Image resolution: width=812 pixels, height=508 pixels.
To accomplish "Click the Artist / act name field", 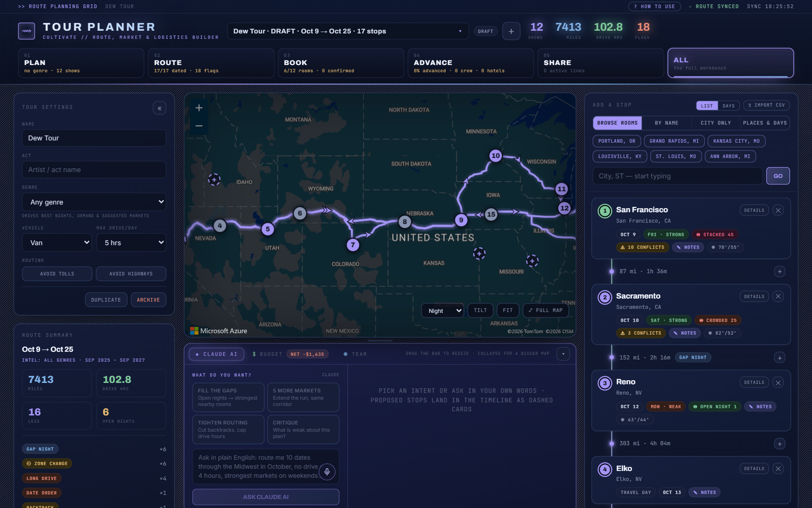I will [x=94, y=170].
